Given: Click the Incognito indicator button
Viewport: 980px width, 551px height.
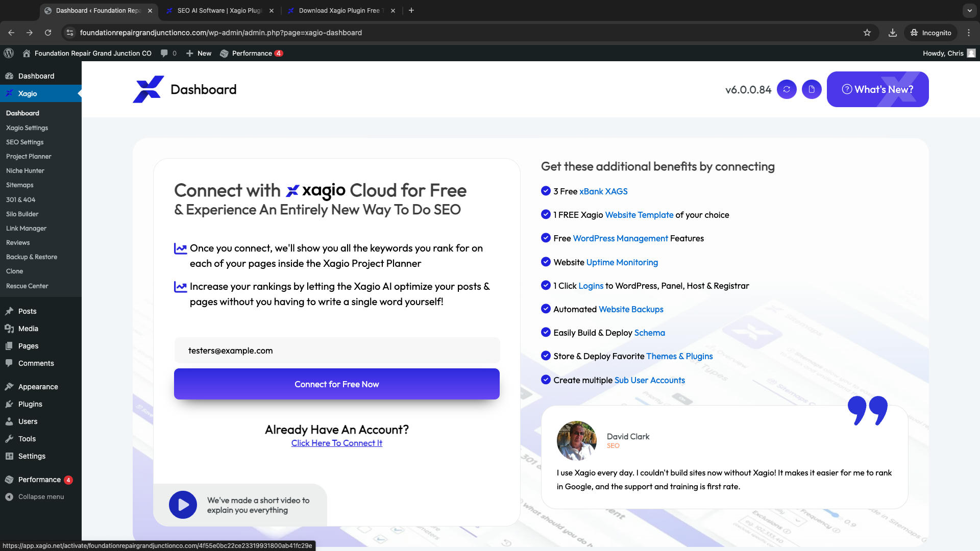Looking at the screenshot, I should [931, 33].
